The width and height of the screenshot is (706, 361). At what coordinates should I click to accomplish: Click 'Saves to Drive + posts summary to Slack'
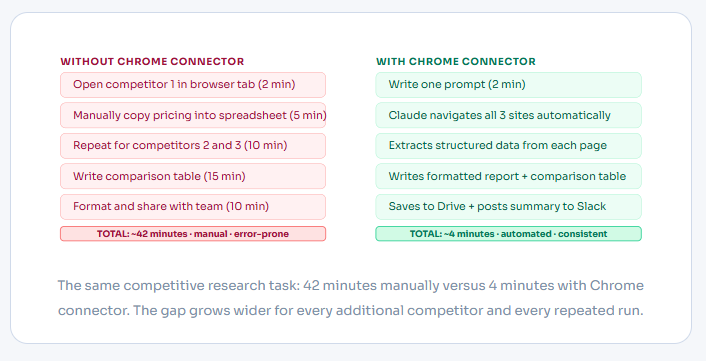coord(508,207)
